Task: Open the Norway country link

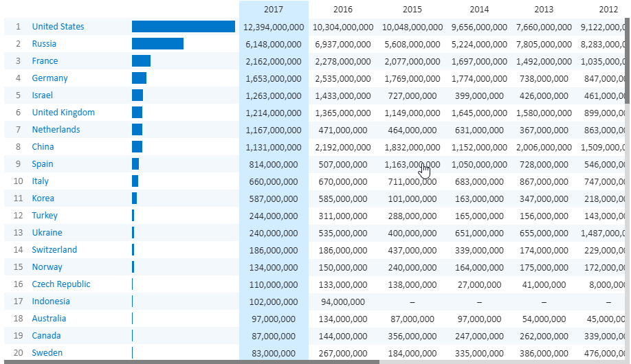Action: coord(47,267)
